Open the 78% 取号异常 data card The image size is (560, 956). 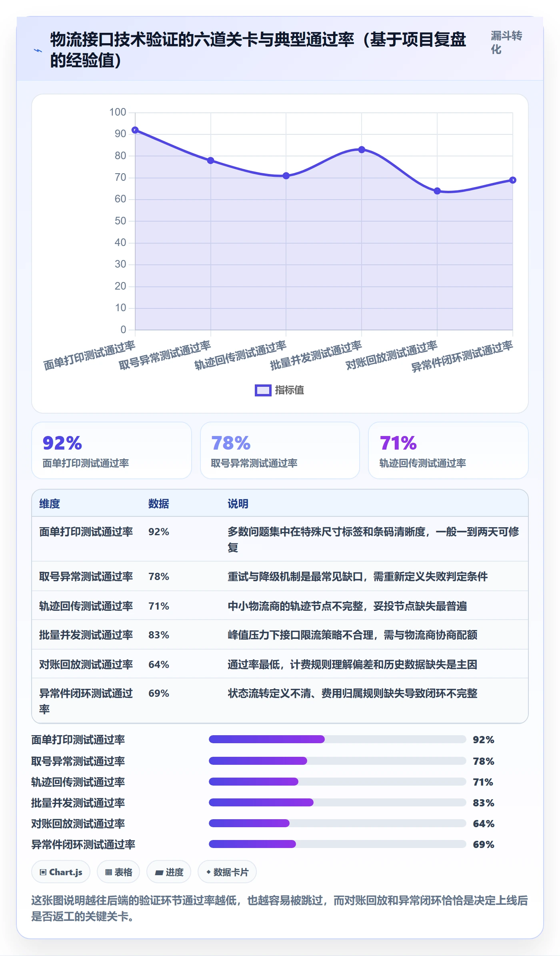click(x=280, y=450)
